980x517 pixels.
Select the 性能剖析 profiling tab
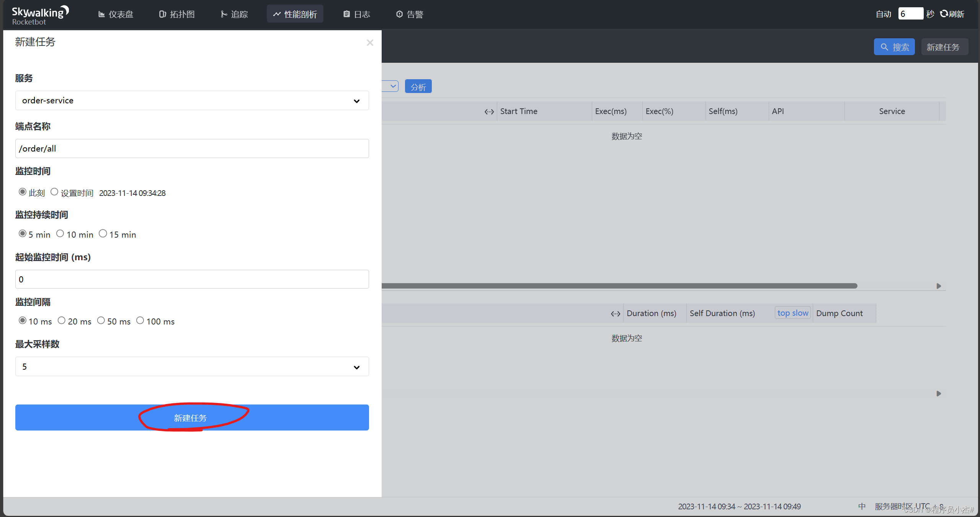[x=295, y=14]
